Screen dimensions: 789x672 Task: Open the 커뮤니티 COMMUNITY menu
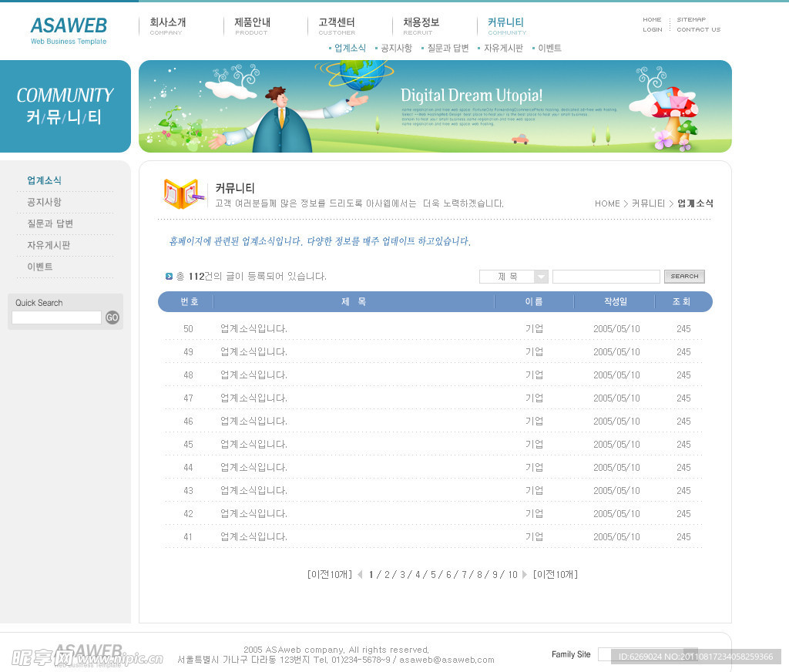(507, 26)
